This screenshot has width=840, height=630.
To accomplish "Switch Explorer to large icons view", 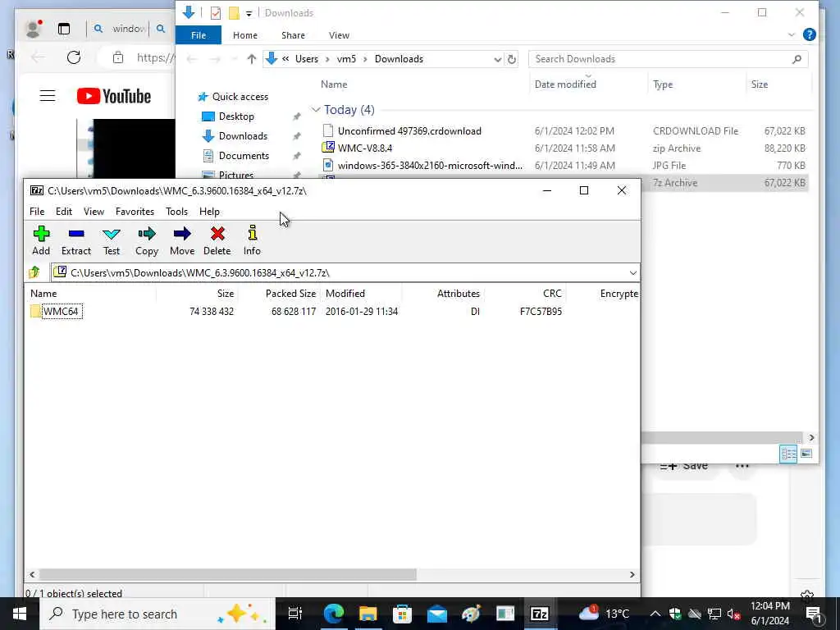I will click(806, 454).
